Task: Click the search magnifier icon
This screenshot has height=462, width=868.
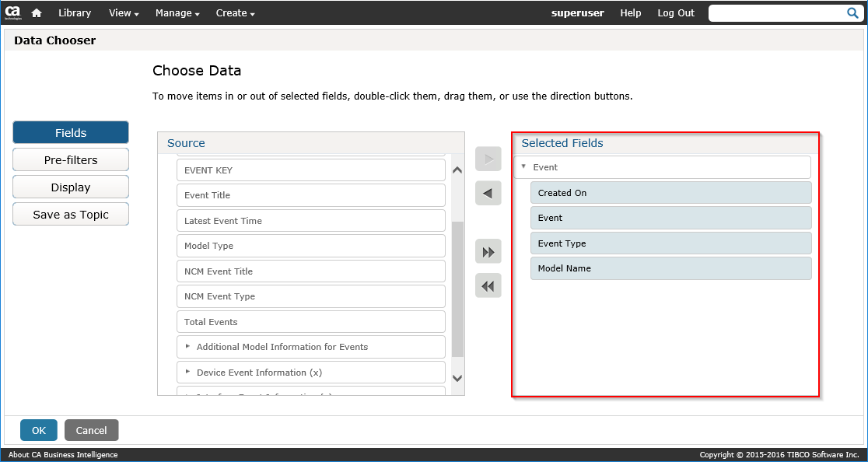Action: (852, 13)
